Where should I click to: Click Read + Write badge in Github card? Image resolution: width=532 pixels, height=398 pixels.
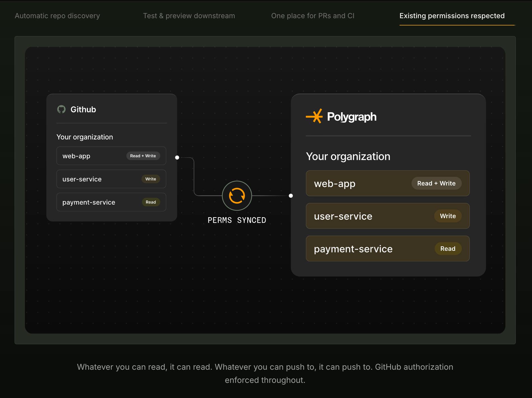click(x=143, y=156)
